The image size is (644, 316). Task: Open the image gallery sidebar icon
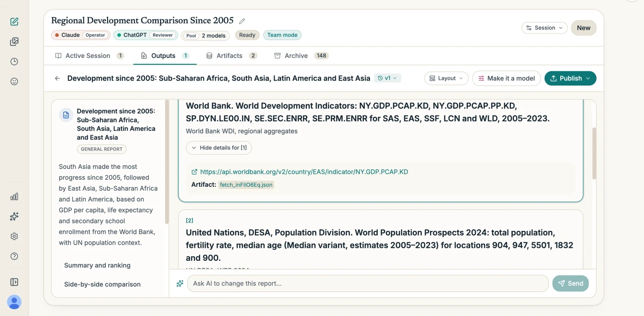click(x=14, y=42)
